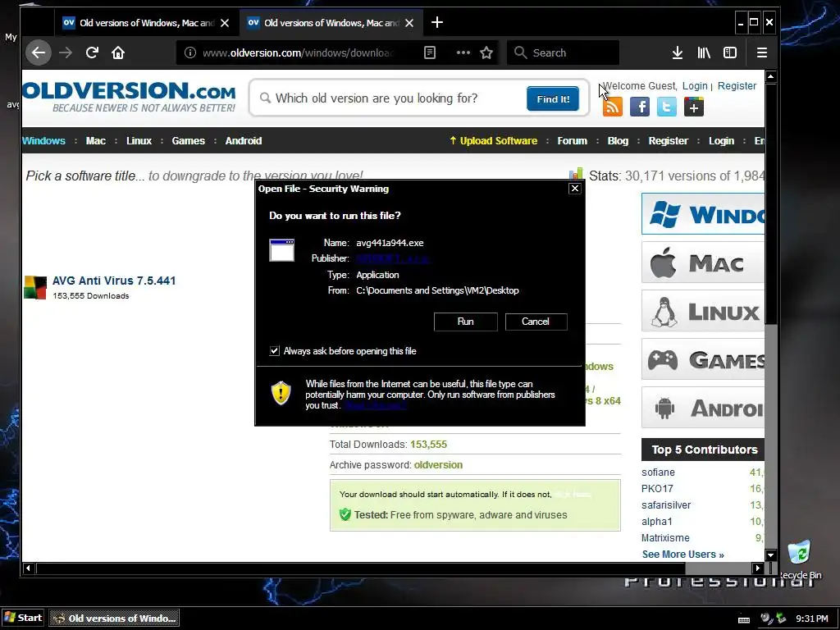Open the Android menu item in navbar
The width and height of the screenshot is (840, 630).
pyautogui.click(x=244, y=141)
